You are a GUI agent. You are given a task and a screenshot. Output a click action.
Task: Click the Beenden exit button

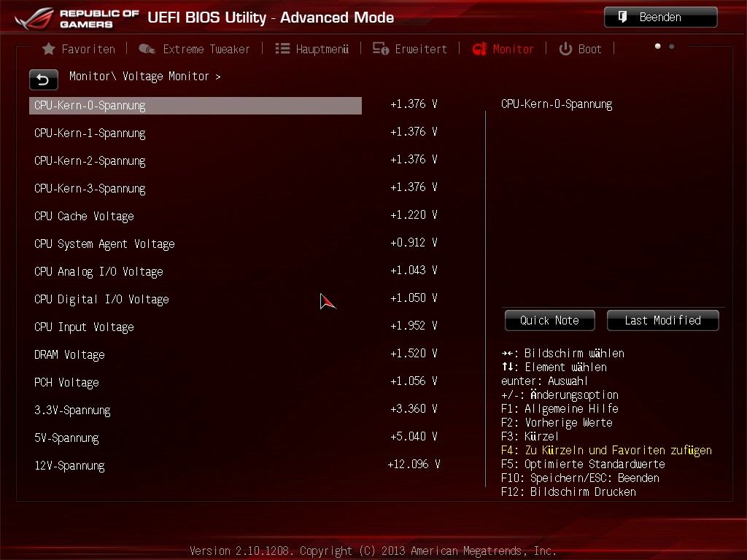(x=661, y=17)
